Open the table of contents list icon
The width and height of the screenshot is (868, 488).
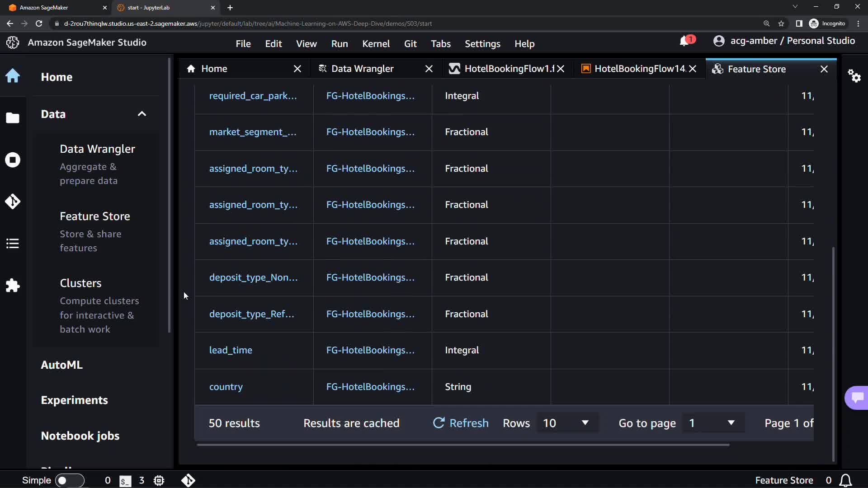click(13, 244)
